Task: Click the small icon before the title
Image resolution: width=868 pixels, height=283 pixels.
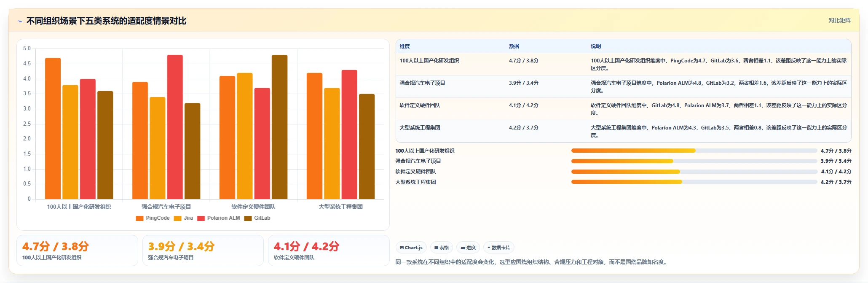Action: 20,21
